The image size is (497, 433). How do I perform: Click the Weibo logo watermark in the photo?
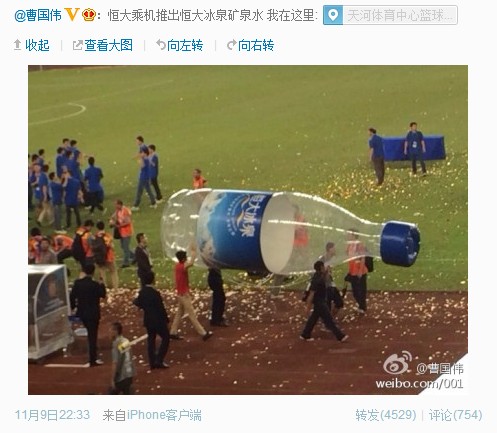coord(397,363)
